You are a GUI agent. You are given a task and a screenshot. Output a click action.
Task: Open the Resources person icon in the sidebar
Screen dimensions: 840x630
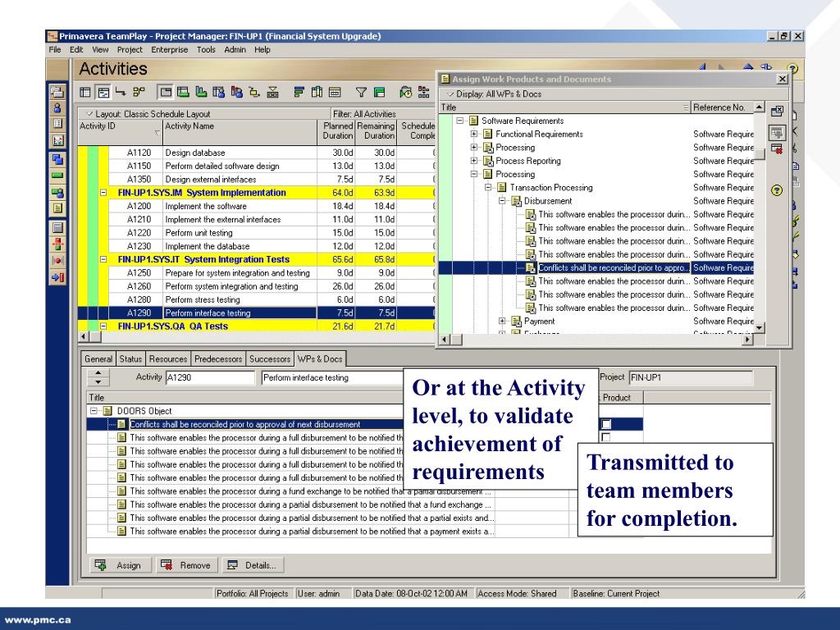point(57,107)
